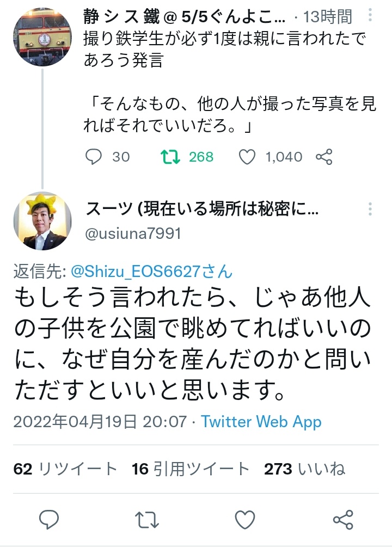The width and height of the screenshot is (392, 548).
Task: Click the Twitter Web App source link
Action: pyautogui.click(x=261, y=422)
